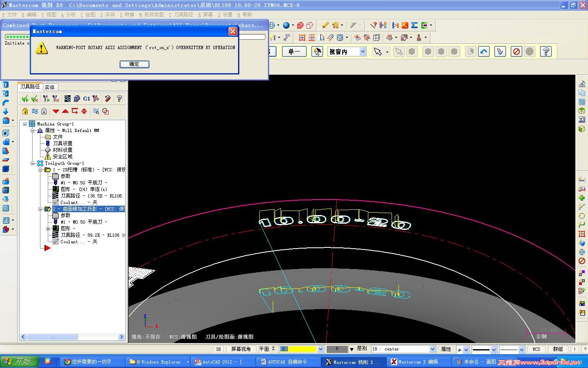Click the select all operations green check icon

[25, 99]
